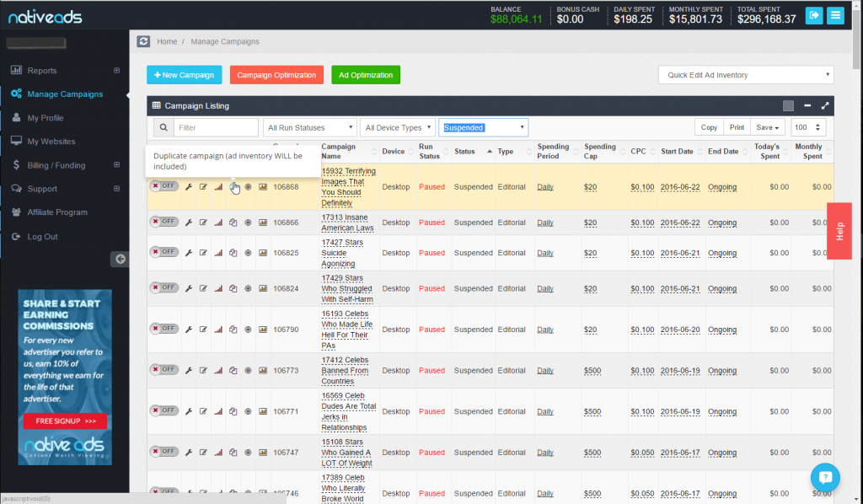863x504 pixels.
Task: Click the FREE SIGNUP banner button
Action: point(65,421)
